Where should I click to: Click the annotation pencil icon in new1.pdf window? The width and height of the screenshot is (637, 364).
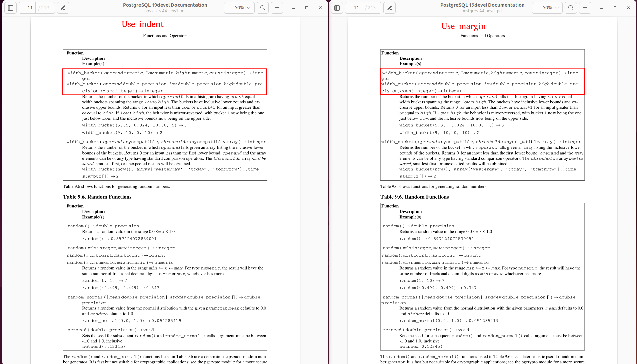[x=63, y=8]
